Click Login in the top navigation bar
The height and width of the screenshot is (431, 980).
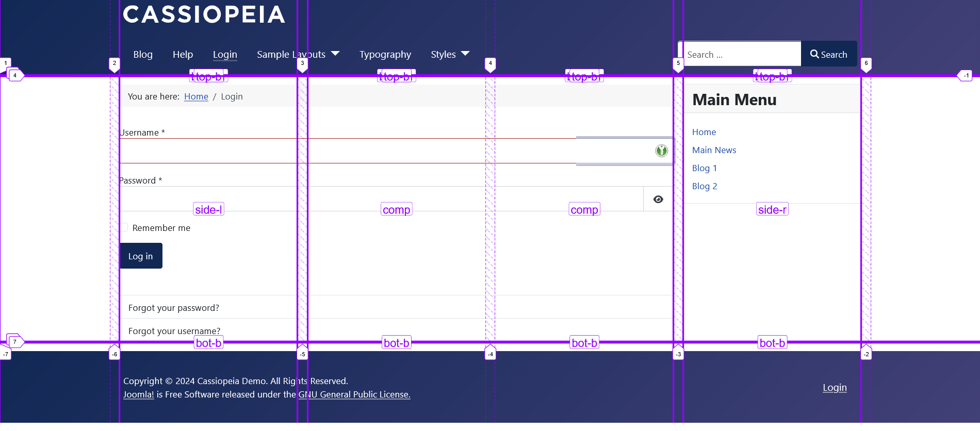tap(225, 55)
